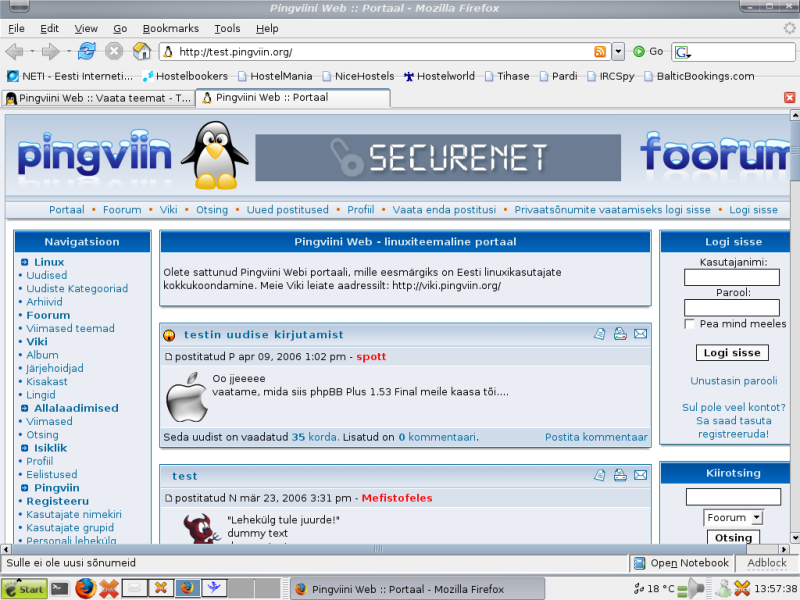Viewport: 800px width, 600px height.
Task: Click the Adblock status bar entry
Action: pos(767,563)
